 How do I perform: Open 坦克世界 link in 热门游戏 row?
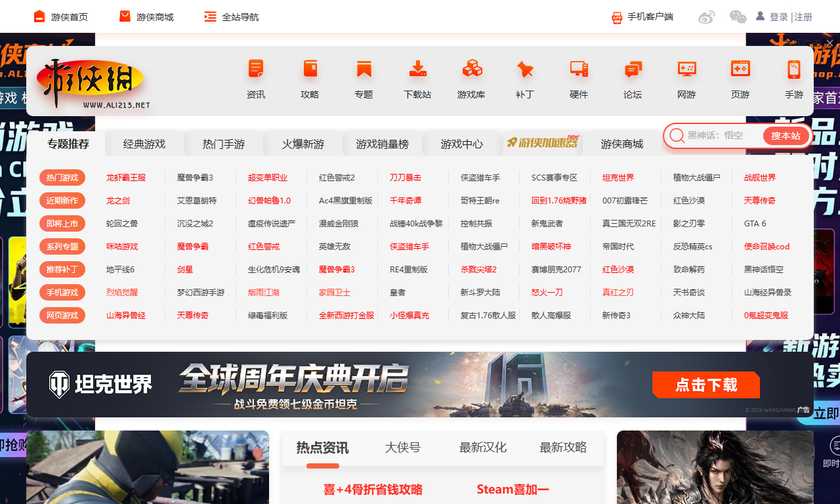tap(618, 177)
